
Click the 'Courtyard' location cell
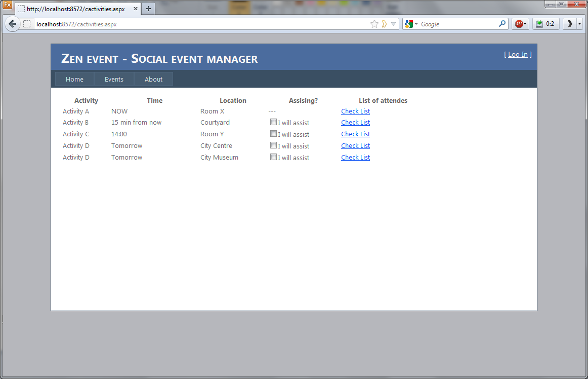tap(215, 123)
